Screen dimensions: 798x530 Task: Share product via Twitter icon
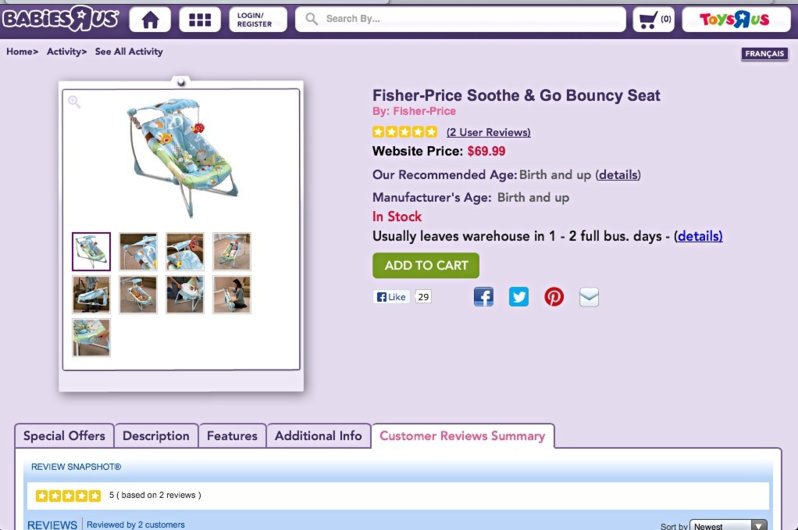(518, 297)
